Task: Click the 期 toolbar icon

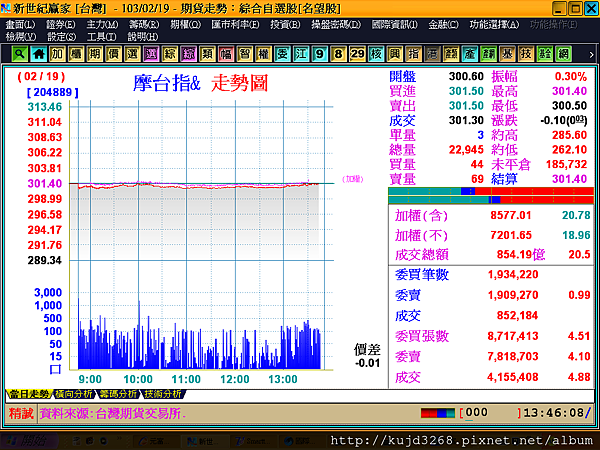Action: (95, 54)
